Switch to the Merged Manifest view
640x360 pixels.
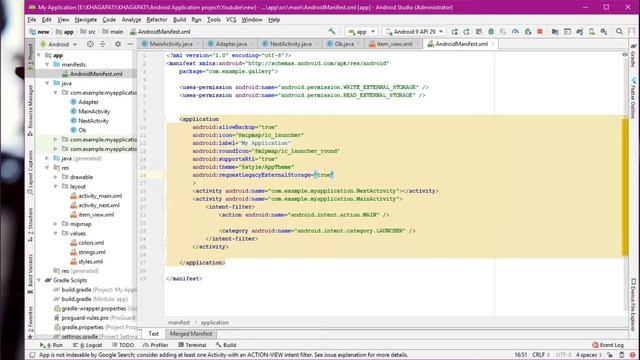191,333
